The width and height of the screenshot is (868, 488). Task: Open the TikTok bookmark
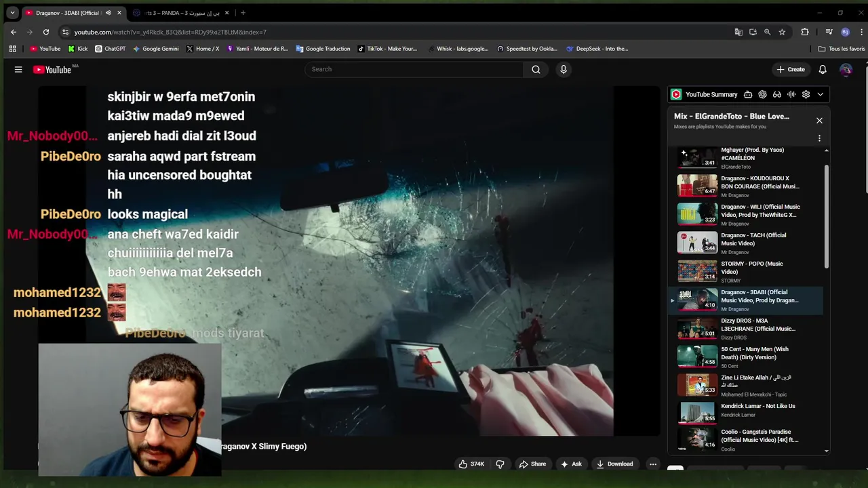pyautogui.click(x=387, y=49)
